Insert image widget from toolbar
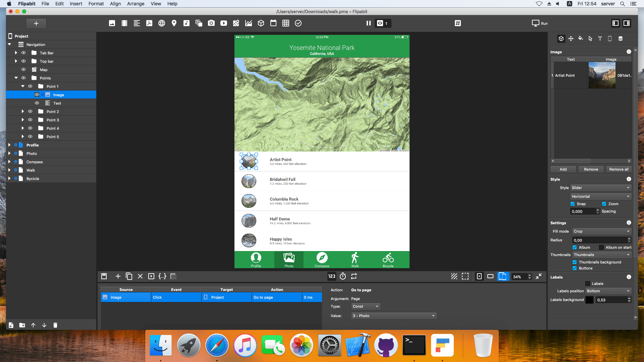644x362 pixels. point(112,23)
